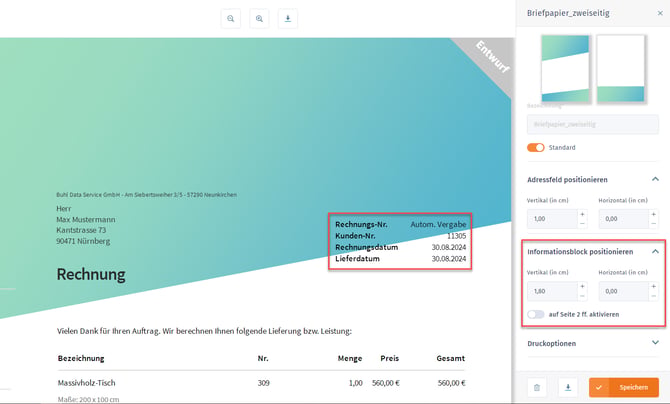Image resolution: width=670 pixels, height=404 pixels.
Task: Save with the Speichern button
Action: (623, 387)
